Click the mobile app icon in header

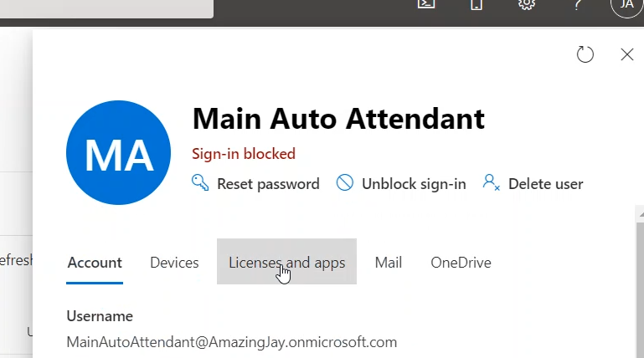pyautogui.click(x=477, y=4)
